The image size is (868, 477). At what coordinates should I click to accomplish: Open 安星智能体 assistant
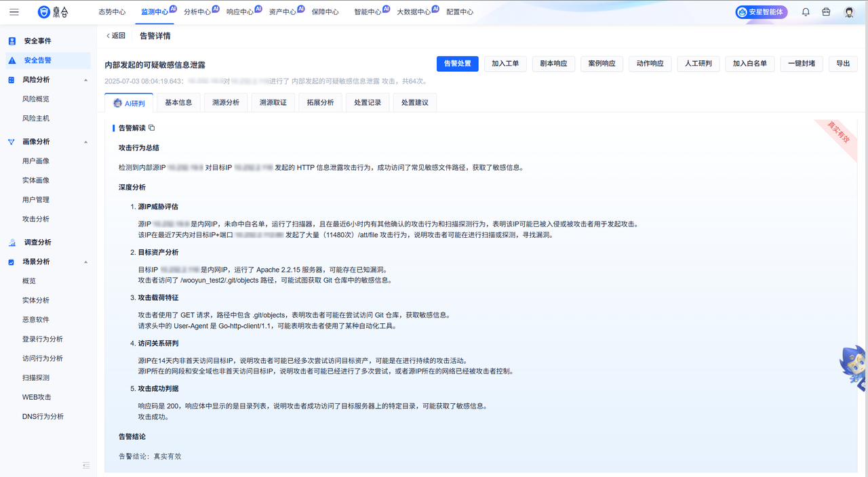[761, 12]
